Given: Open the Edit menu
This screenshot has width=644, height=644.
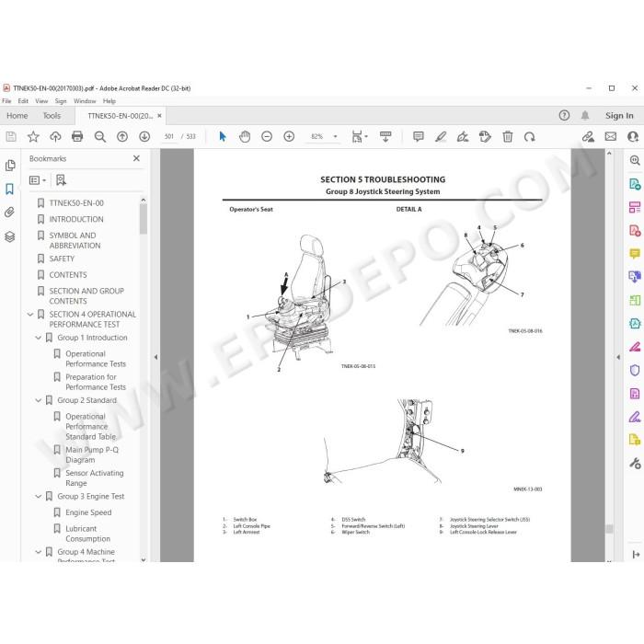Looking at the screenshot, I should click(23, 100).
